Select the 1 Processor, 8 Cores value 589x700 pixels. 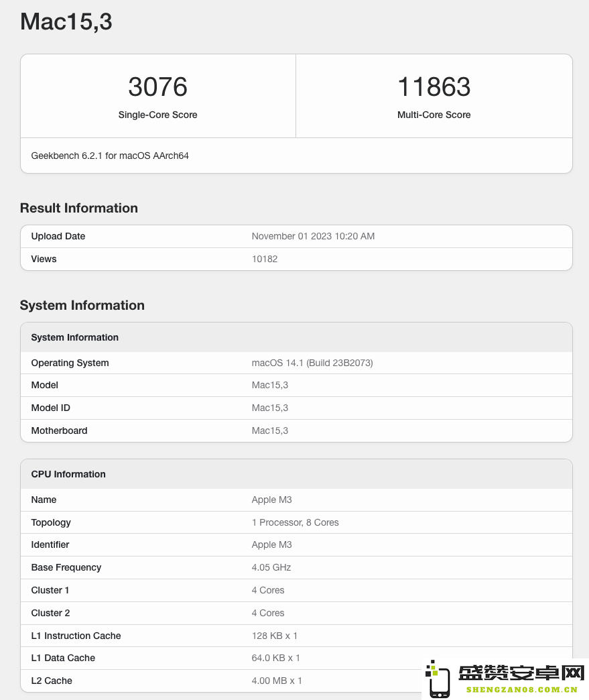coord(296,522)
